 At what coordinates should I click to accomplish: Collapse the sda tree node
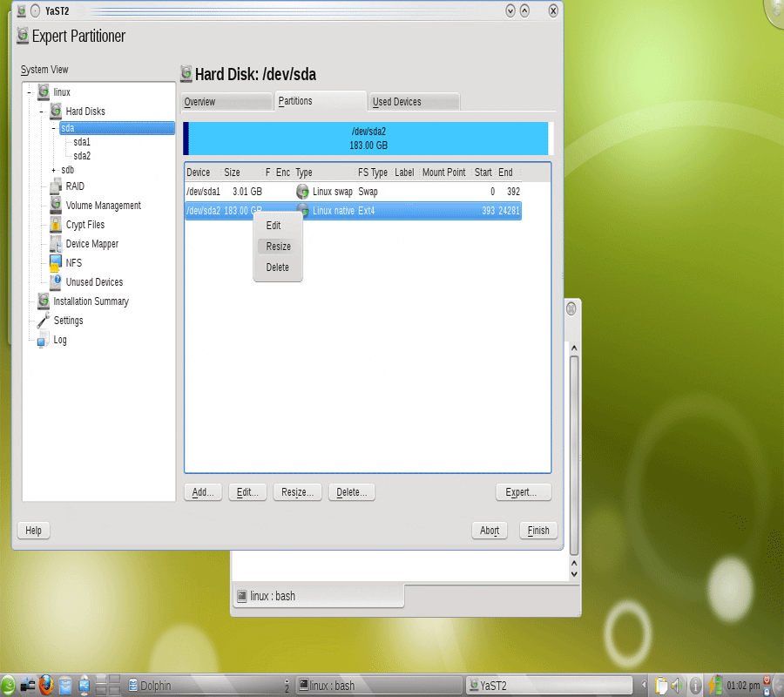[x=53, y=128]
